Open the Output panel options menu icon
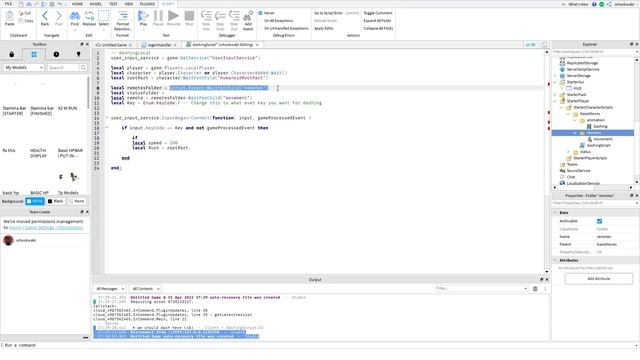 (x=545, y=289)
